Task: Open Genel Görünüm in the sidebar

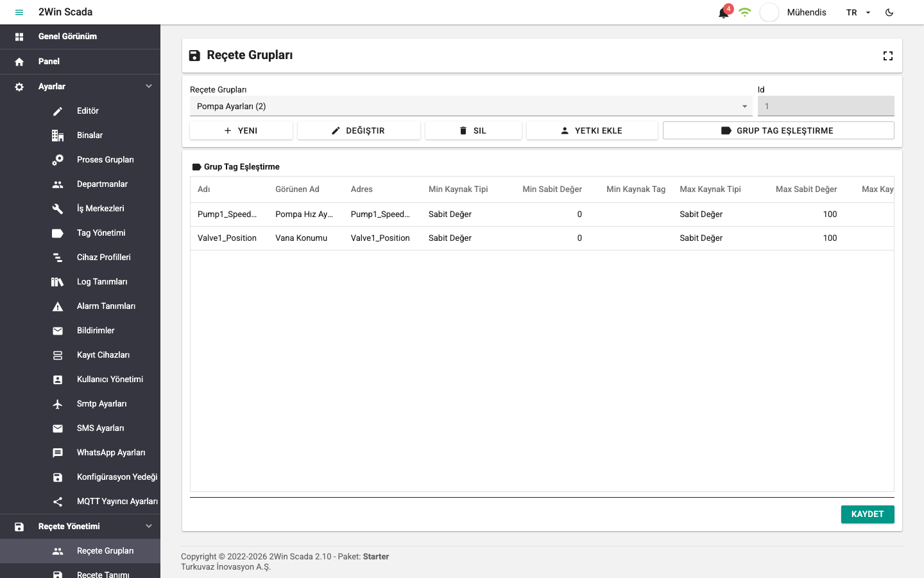Action: 80,37
